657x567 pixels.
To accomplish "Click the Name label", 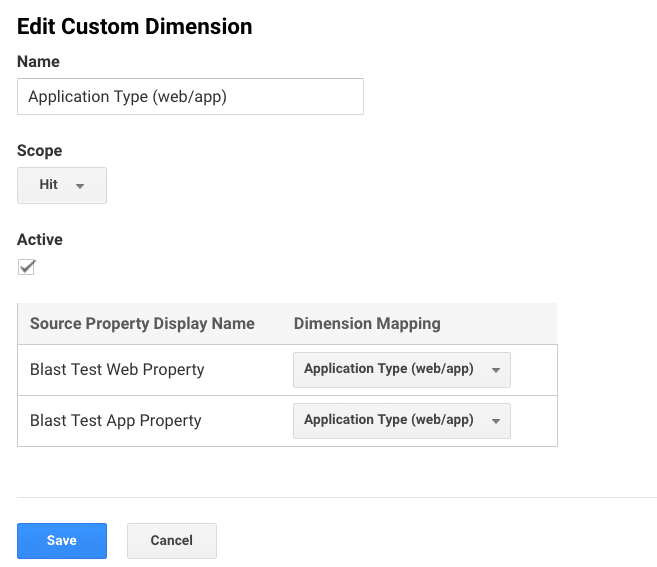I will [x=38, y=62].
